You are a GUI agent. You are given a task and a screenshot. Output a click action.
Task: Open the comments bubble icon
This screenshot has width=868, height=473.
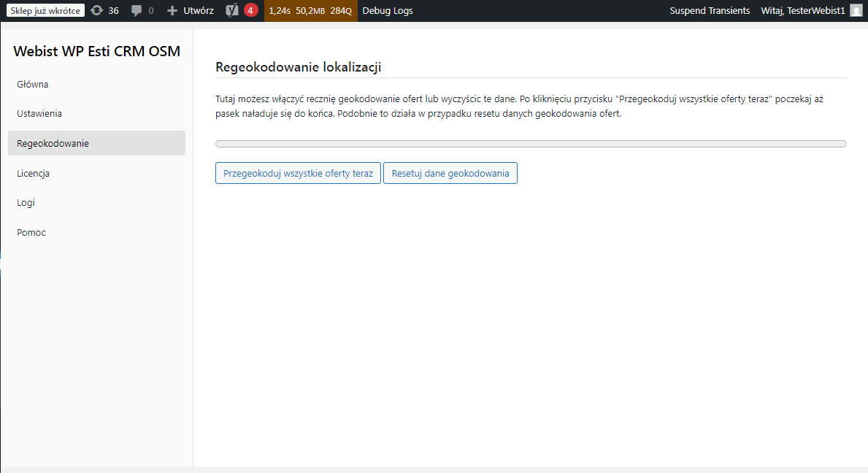[x=137, y=11]
